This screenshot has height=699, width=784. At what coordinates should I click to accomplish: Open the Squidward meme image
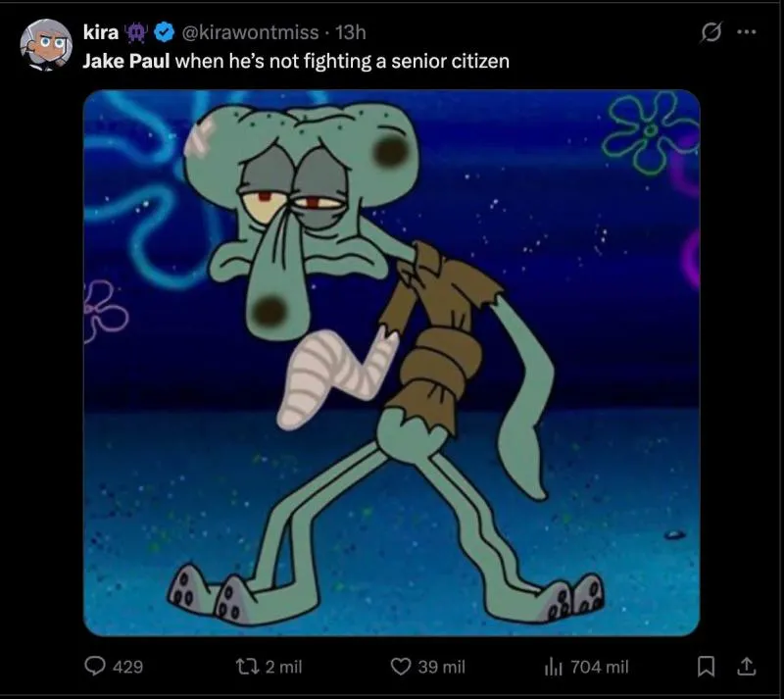[391, 363]
